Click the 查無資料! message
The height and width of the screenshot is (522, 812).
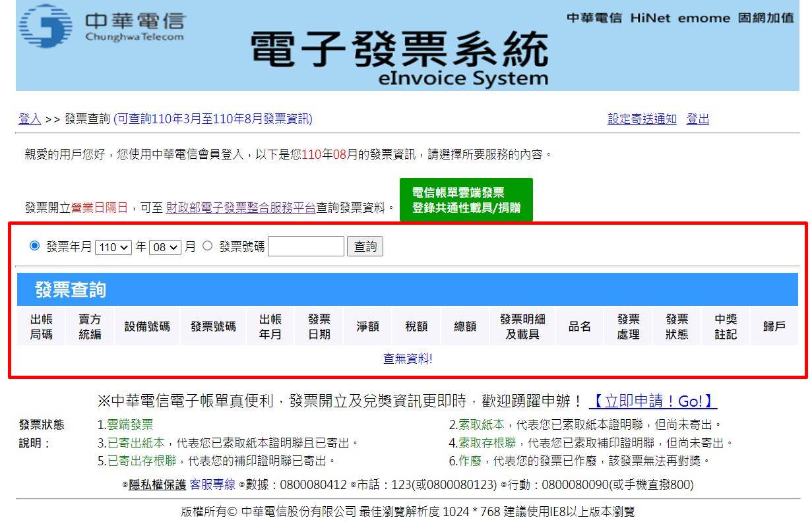[x=408, y=359]
